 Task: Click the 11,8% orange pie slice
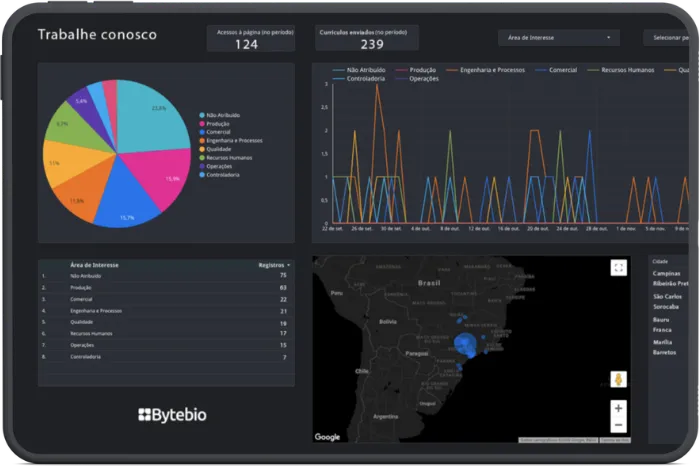point(83,193)
